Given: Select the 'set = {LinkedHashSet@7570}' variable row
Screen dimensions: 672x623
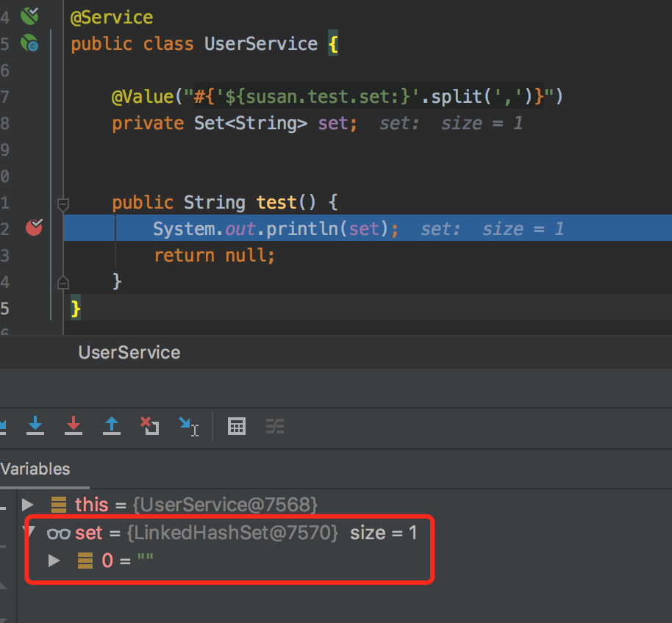Looking at the screenshot, I should [x=206, y=533].
